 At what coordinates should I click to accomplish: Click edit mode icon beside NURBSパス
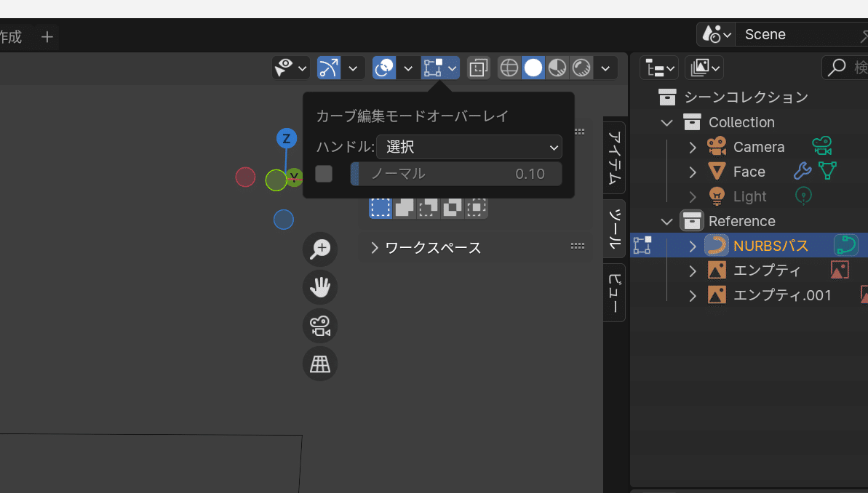(x=642, y=245)
